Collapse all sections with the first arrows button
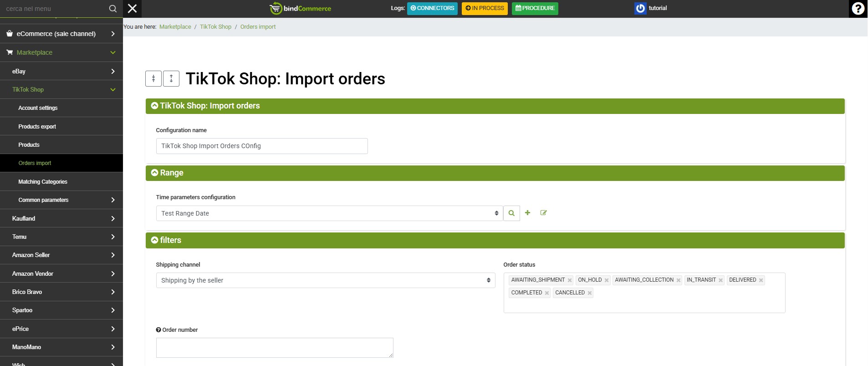The height and width of the screenshot is (366, 868). (x=153, y=78)
